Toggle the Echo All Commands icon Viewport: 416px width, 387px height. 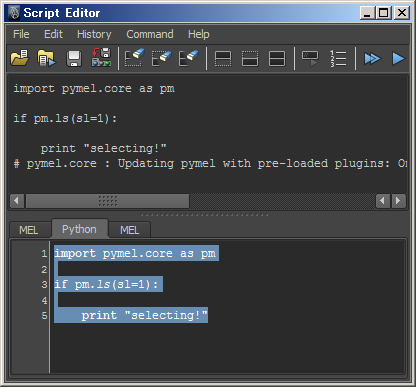tap(310, 58)
